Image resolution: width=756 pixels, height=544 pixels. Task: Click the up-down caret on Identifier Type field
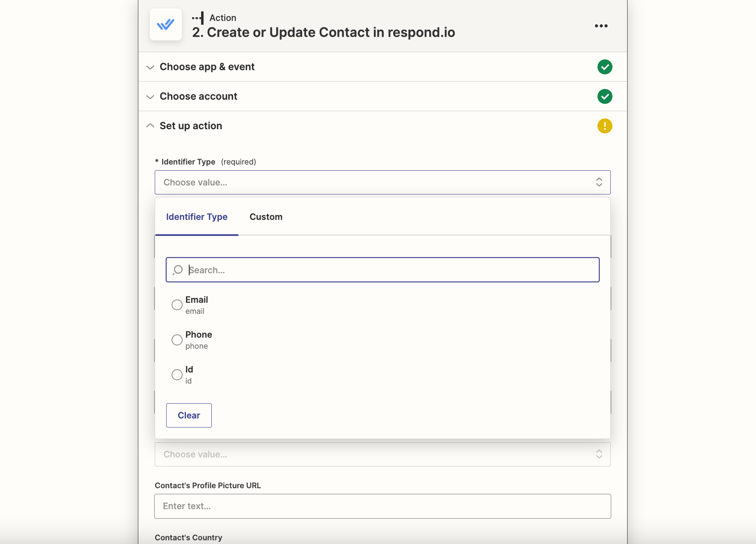[x=599, y=182]
